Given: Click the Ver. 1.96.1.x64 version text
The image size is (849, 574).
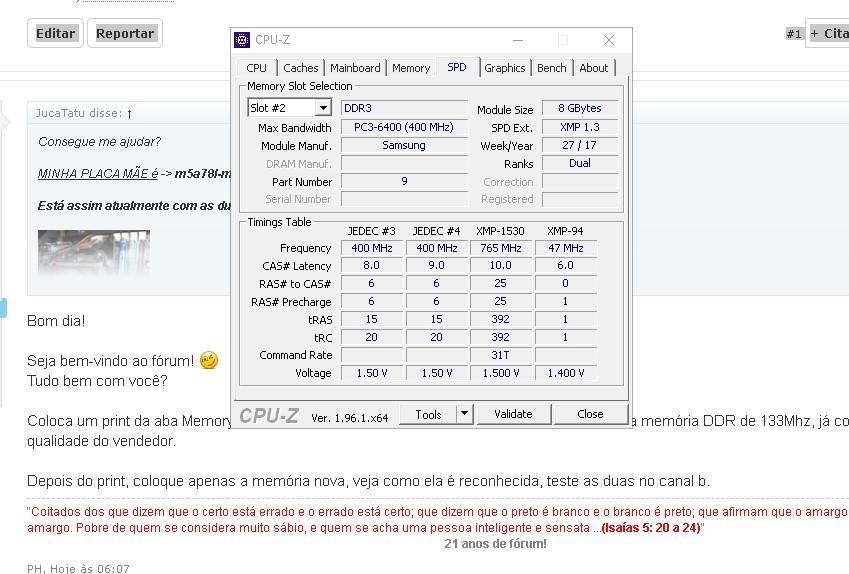Looking at the screenshot, I should coord(350,418).
